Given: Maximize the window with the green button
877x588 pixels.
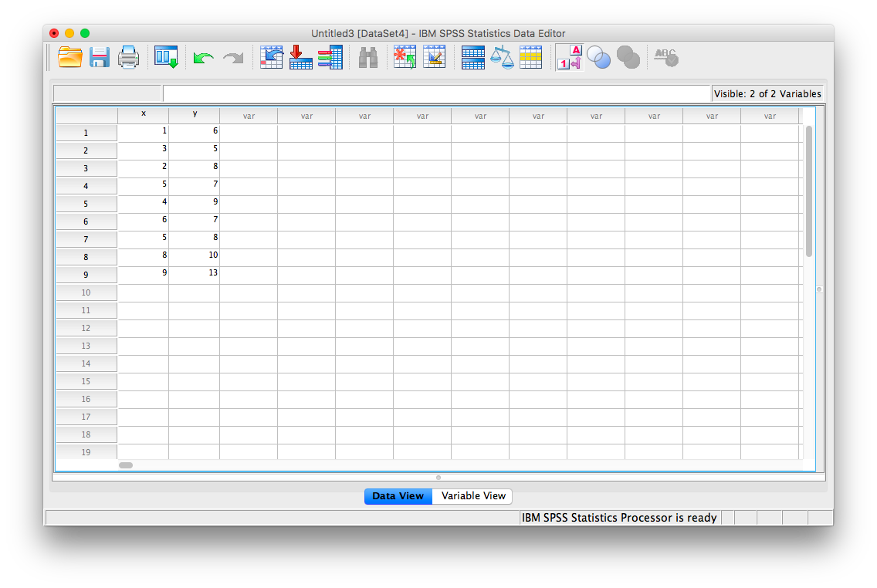Looking at the screenshot, I should coord(85,33).
